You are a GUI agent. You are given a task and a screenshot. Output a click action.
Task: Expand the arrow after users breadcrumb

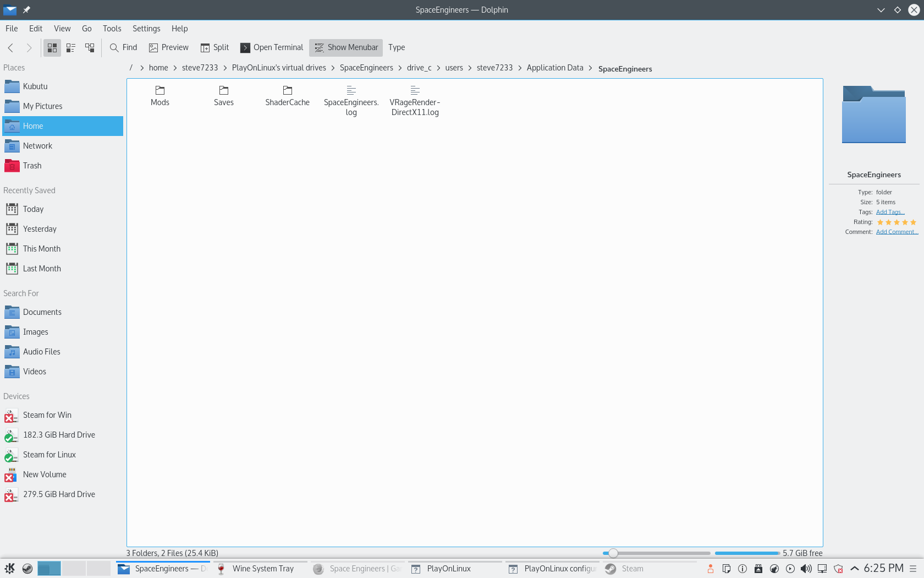(470, 68)
